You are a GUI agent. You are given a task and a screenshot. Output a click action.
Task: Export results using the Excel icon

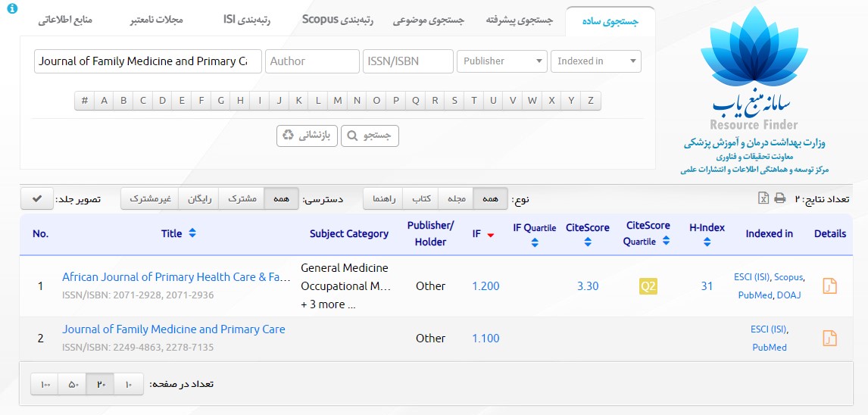763,198
